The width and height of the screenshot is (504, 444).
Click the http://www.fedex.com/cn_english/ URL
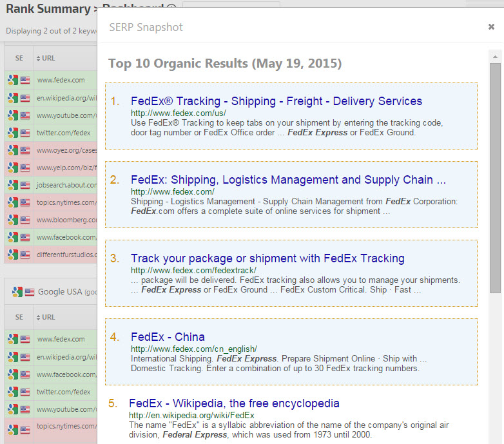coord(194,349)
